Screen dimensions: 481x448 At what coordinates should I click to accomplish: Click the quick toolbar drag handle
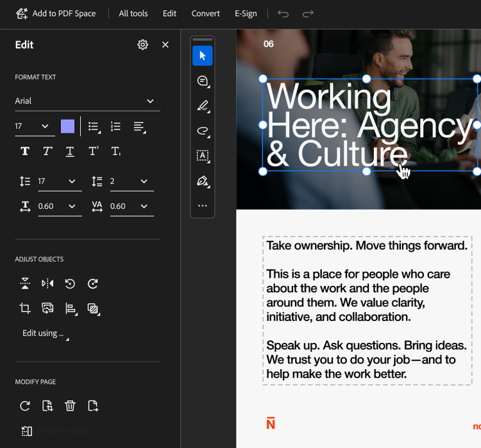click(203, 39)
